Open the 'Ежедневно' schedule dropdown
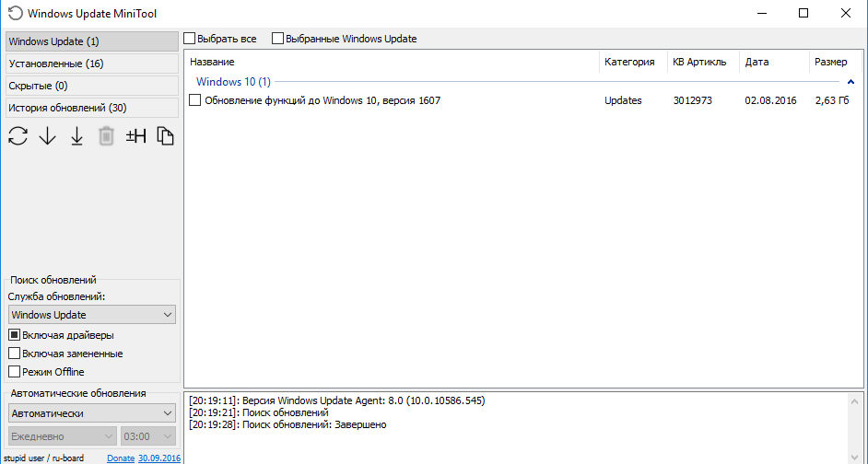Viewport: 868px width, 464px height. click(63, 436)
